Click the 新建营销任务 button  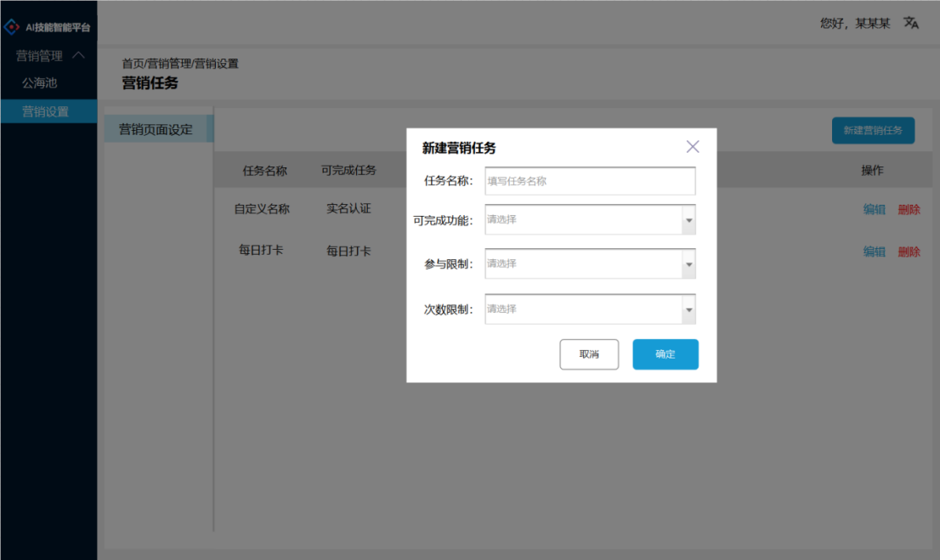point(873,130)
